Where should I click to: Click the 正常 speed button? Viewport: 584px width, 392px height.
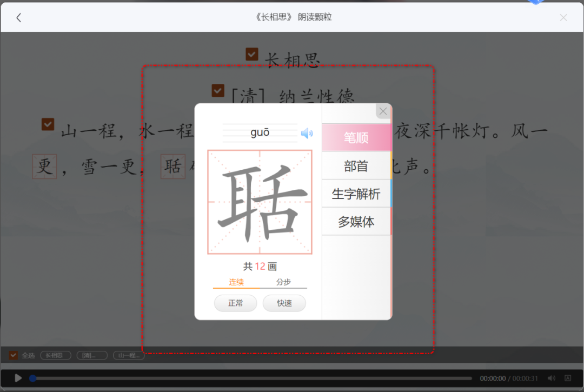point(235,303)
